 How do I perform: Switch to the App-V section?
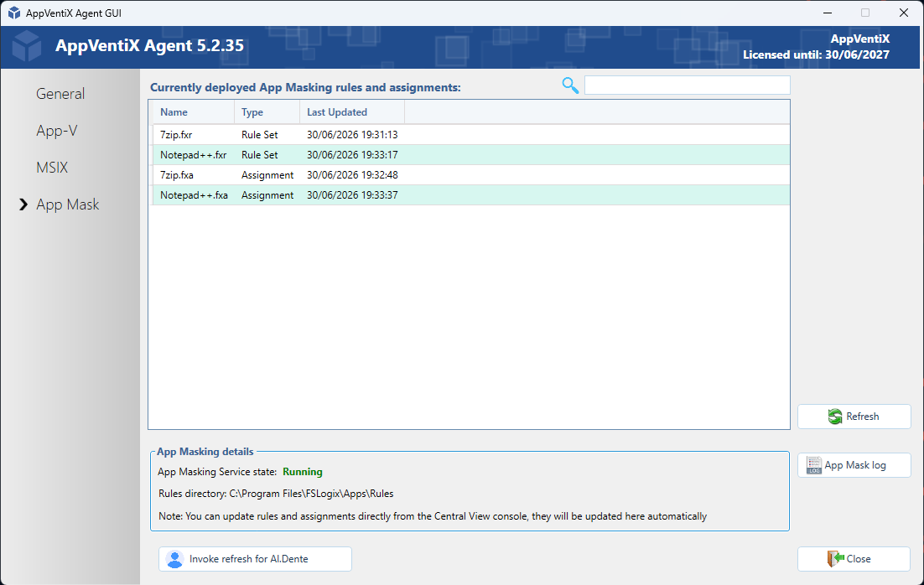(56, 131)
